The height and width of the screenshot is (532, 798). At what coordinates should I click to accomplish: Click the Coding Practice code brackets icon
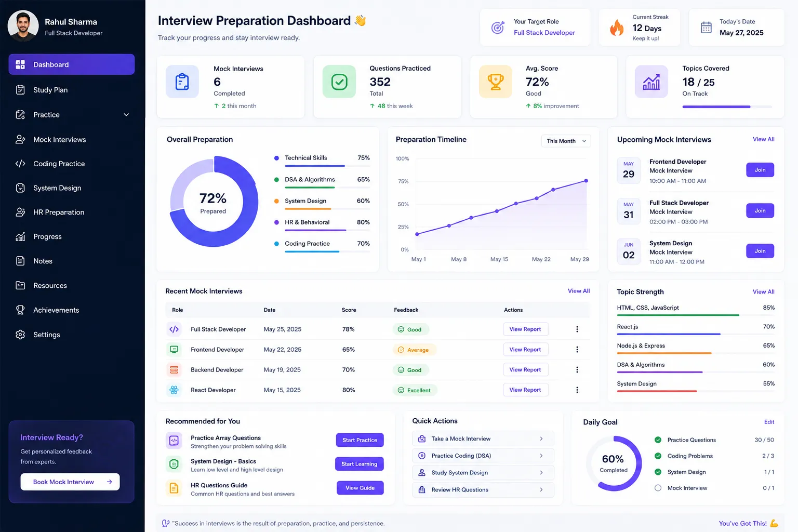tap(20, 164)
